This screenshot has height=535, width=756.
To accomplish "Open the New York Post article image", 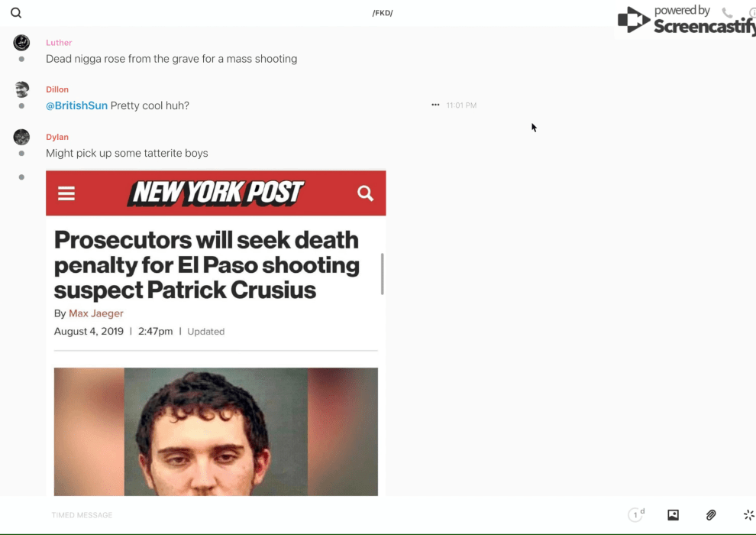I will [x=215, y=332].
